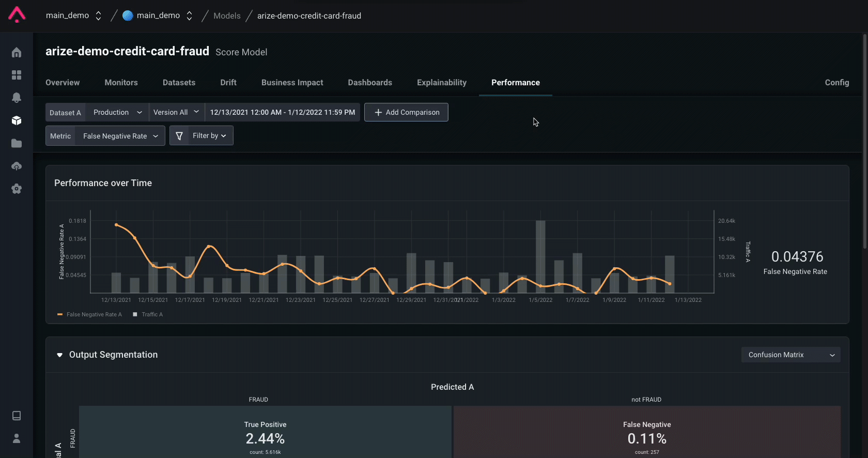868x458 pixels.
Task: Click the Add Comparison button
Action: click(x=406, y=112)
